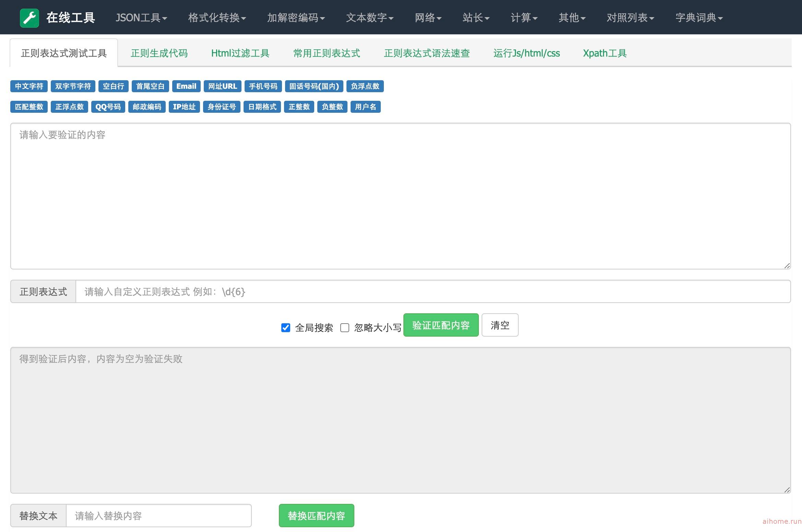Choose the 正浮点数 preset tag
The height and width of the screenshot is (532, 802).
pos(69,107)
